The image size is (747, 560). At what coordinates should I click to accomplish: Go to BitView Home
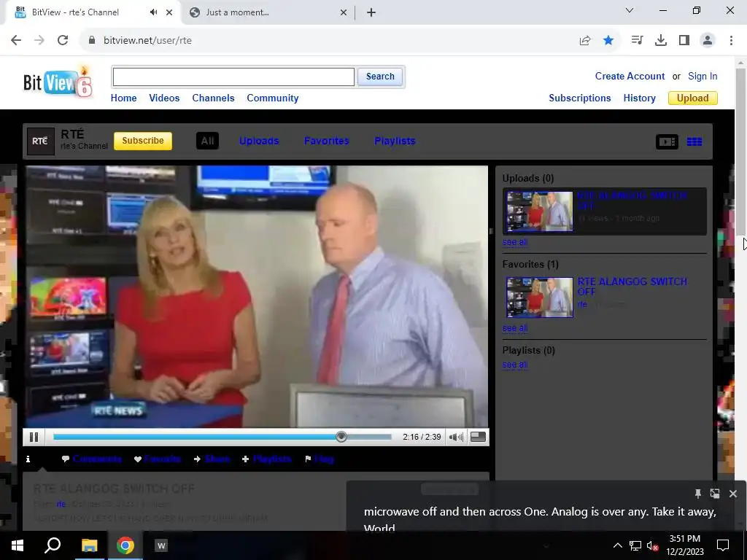(124, 98)
